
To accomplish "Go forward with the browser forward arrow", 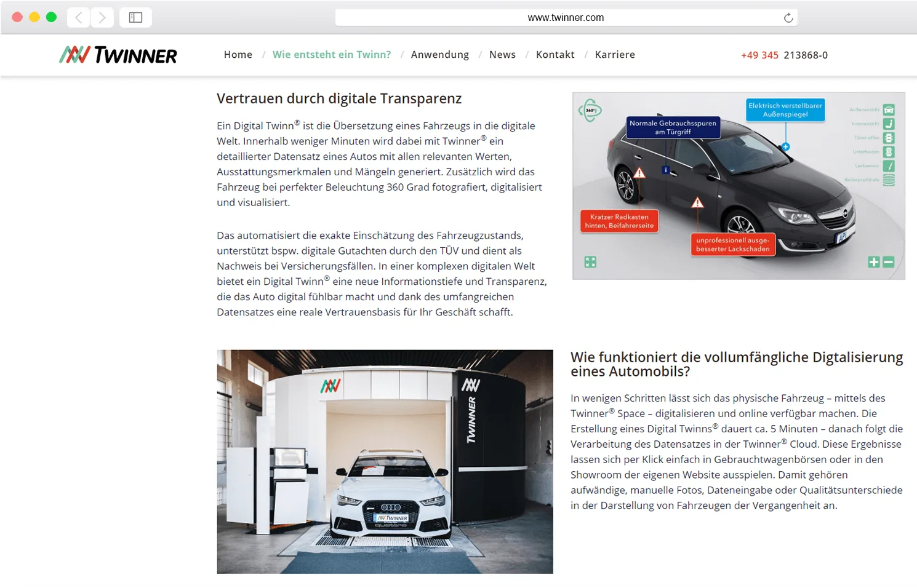I will 102,17.
